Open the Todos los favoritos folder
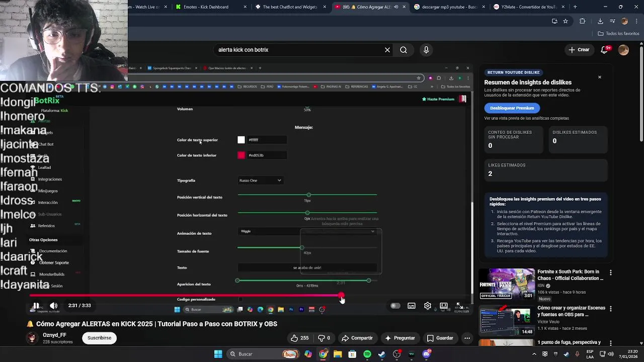 pyautogui.click(x=618, y=34)
